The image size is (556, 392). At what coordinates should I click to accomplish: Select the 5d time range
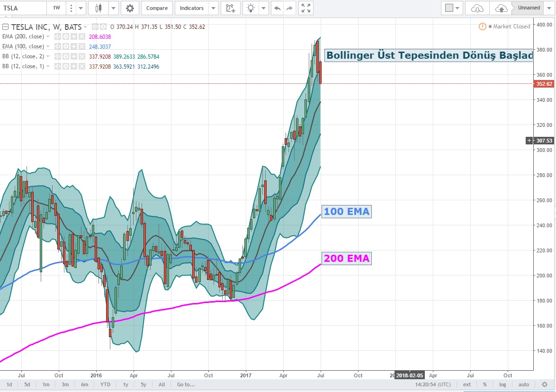27,384
